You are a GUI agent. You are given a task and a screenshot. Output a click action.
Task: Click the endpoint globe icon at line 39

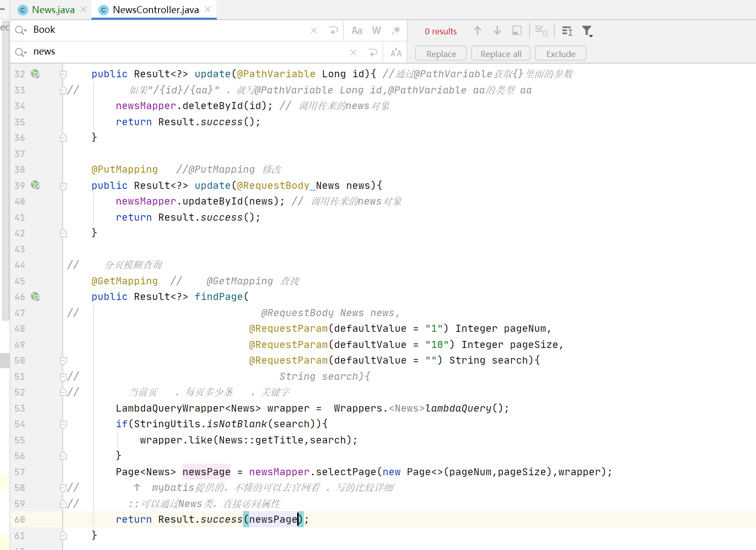pyautogui.click(x=35, y=185)
